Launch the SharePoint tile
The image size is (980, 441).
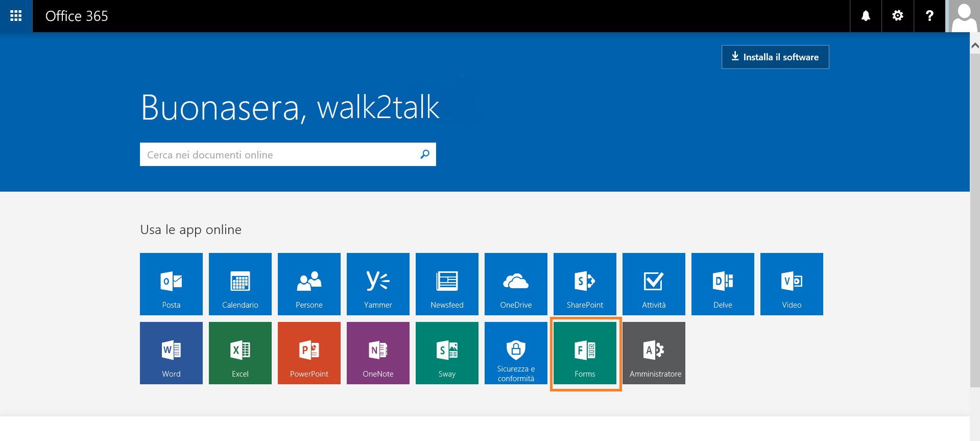585,284
